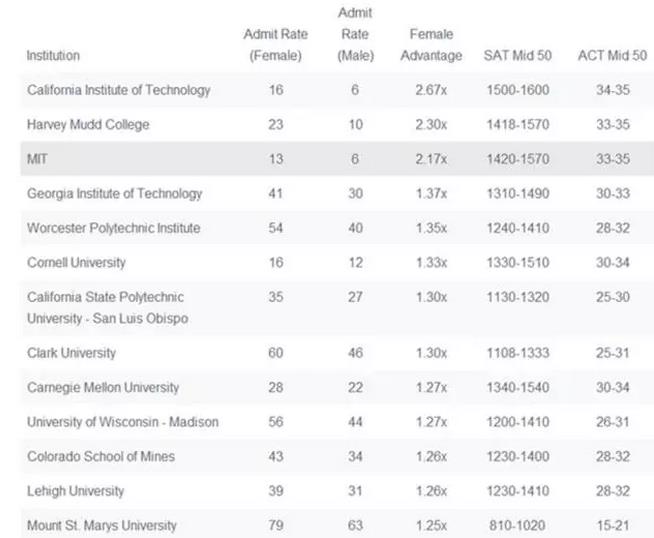The image size is (654, 538).
Task: Click the Cornell University name
Action: pos(76,262)
